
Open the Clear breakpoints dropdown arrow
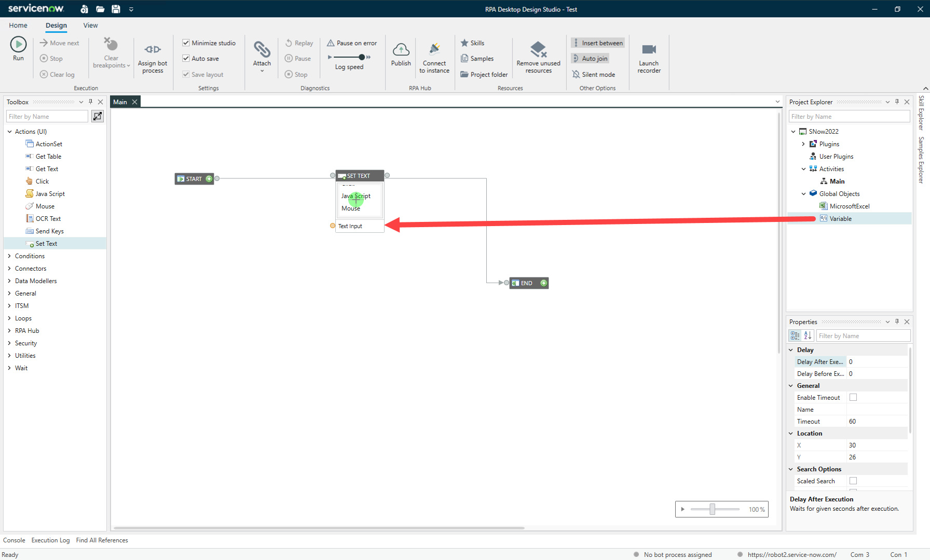(128, 66)
